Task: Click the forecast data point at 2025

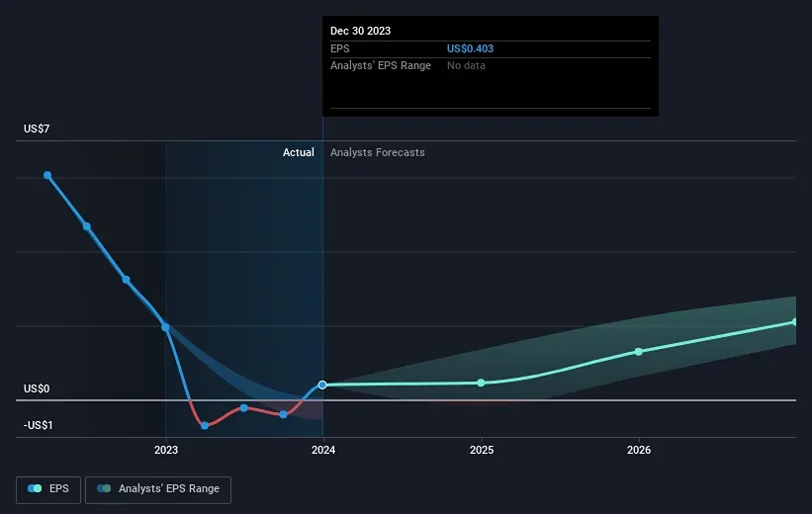Action: point(482,383)
